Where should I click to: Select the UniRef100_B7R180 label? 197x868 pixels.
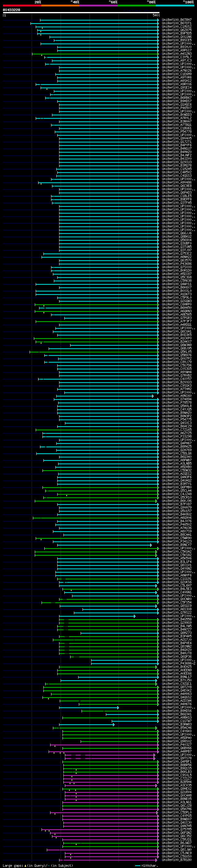[176, 860]
